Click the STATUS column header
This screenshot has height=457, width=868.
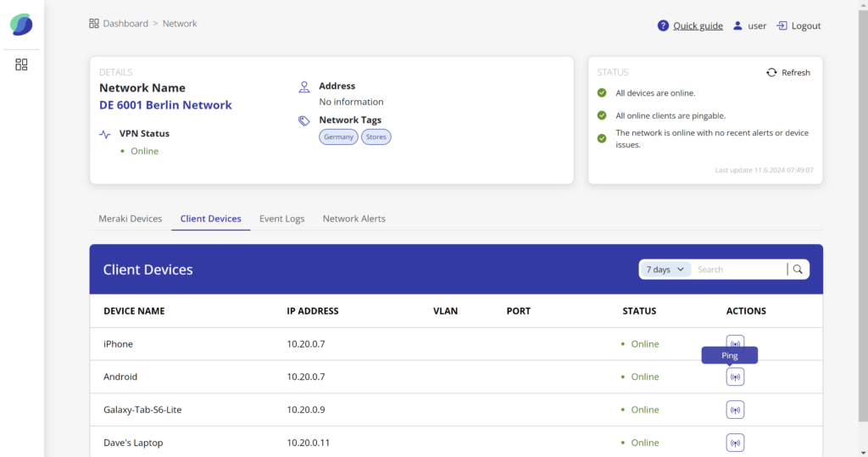(639, 311)
